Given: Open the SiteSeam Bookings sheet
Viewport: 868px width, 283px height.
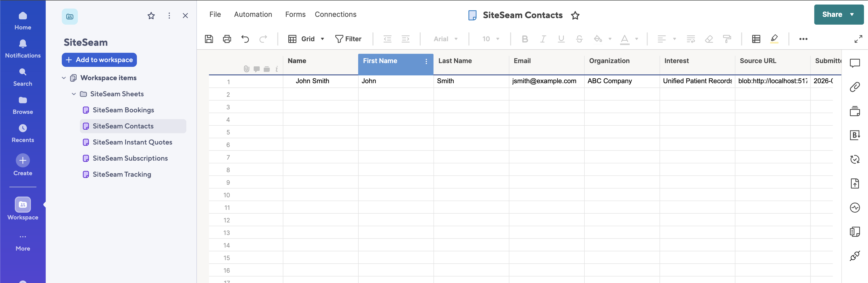Looking at the screenshot, I should tap(123, 110).
